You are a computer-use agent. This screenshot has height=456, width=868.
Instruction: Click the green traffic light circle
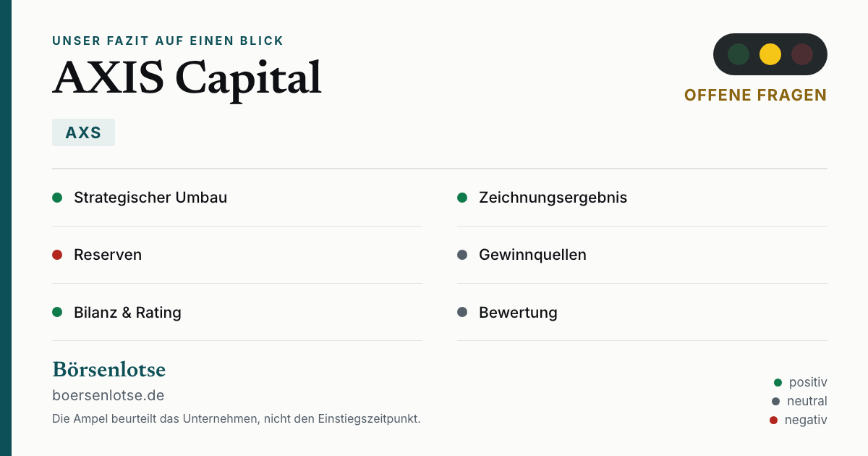[739, 54]
